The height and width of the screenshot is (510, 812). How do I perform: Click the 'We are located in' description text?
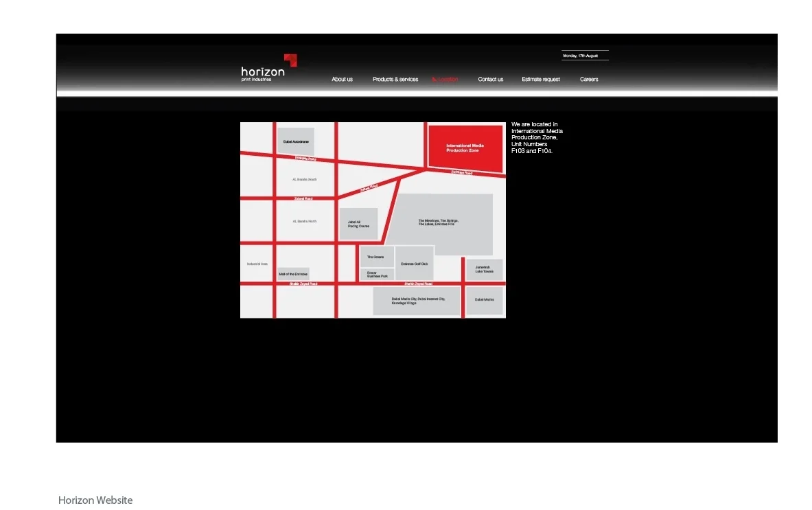coord(537,138)
